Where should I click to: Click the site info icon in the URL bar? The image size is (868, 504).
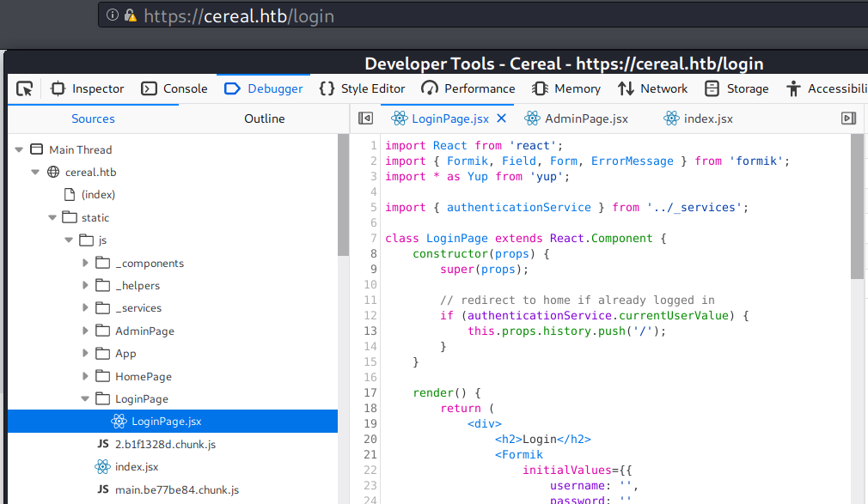113,15
